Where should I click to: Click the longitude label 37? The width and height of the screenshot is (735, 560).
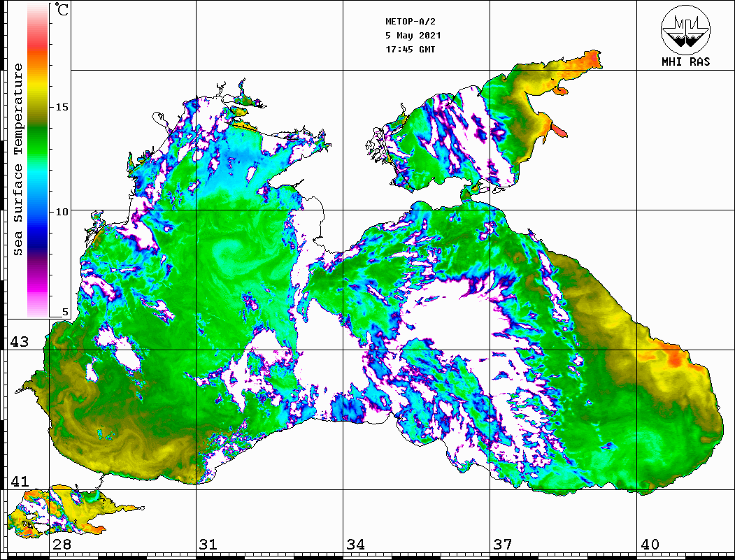[x=503, y=544]
